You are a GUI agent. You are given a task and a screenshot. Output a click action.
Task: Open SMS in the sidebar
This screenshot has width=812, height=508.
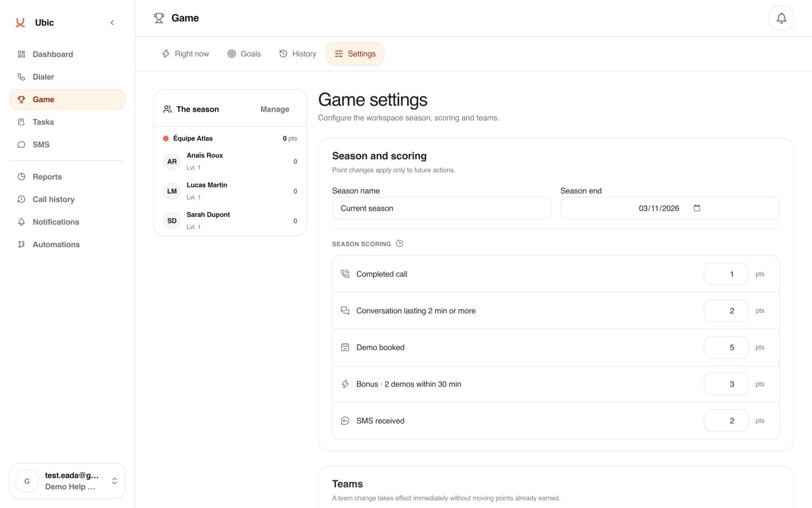point(67,144)
